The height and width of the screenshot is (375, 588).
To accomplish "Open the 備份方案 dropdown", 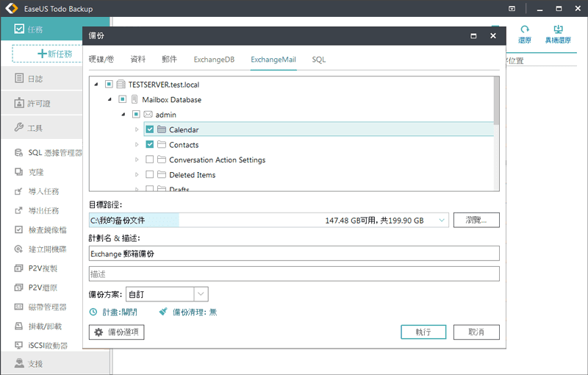I will [x=201, y=294].
